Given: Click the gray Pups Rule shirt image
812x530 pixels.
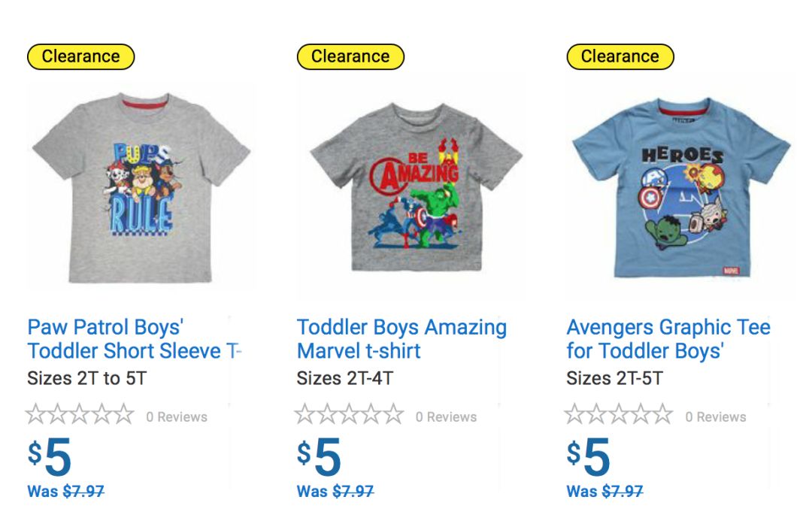Looking at the screenshot, I should 141,188.
